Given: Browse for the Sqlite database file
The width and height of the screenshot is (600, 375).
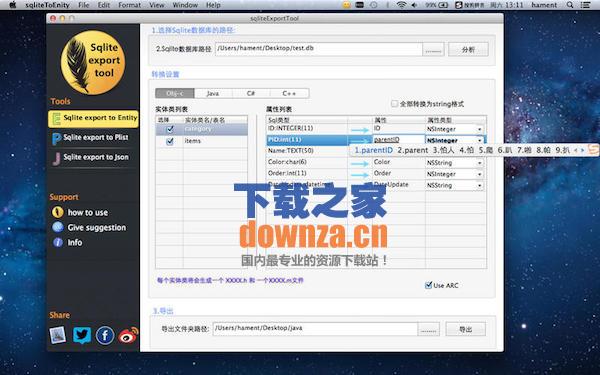Looking at the screenshot, I should (433, 49).
